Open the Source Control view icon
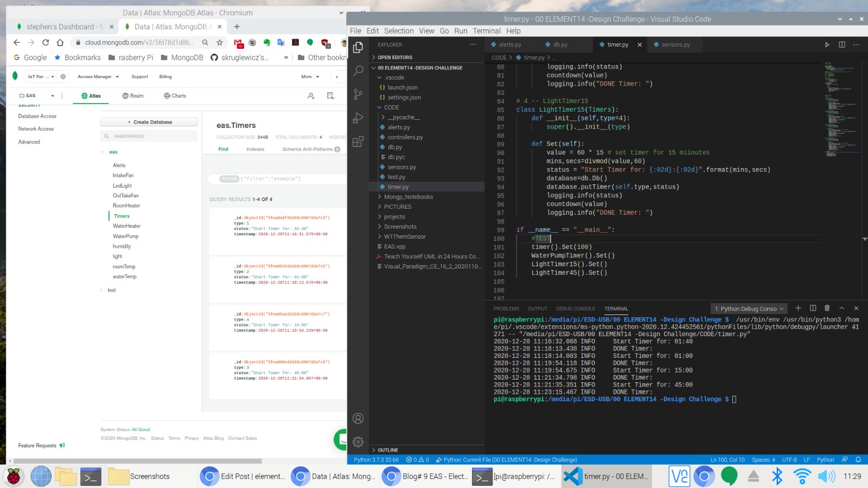868x488 pixels. [x=358, y=94]
